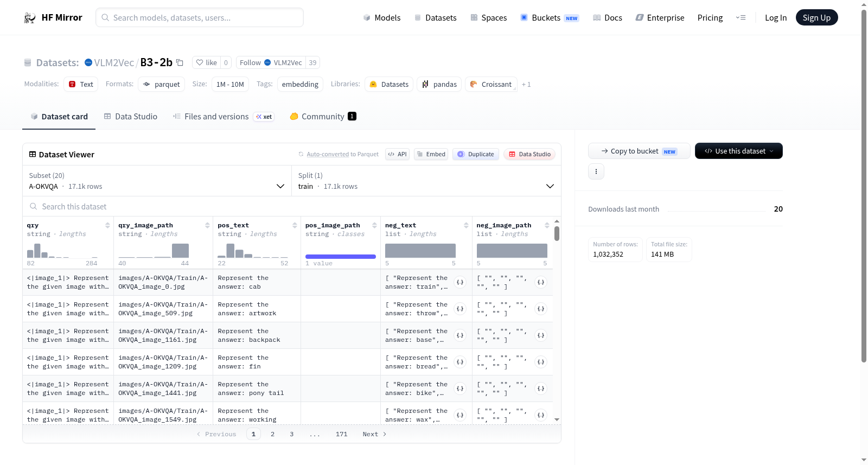Expand JSON for neg_text 'bike' row

pyautogui.click(x=460, y=388)
